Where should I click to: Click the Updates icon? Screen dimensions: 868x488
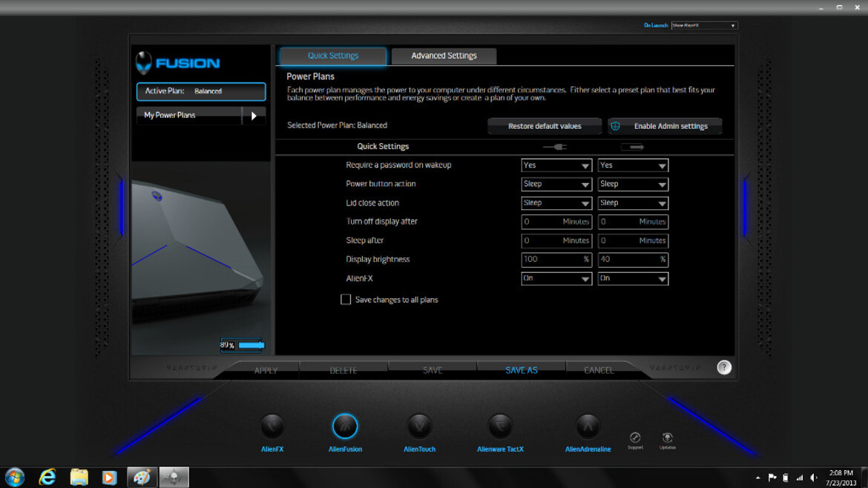(667, 438)
